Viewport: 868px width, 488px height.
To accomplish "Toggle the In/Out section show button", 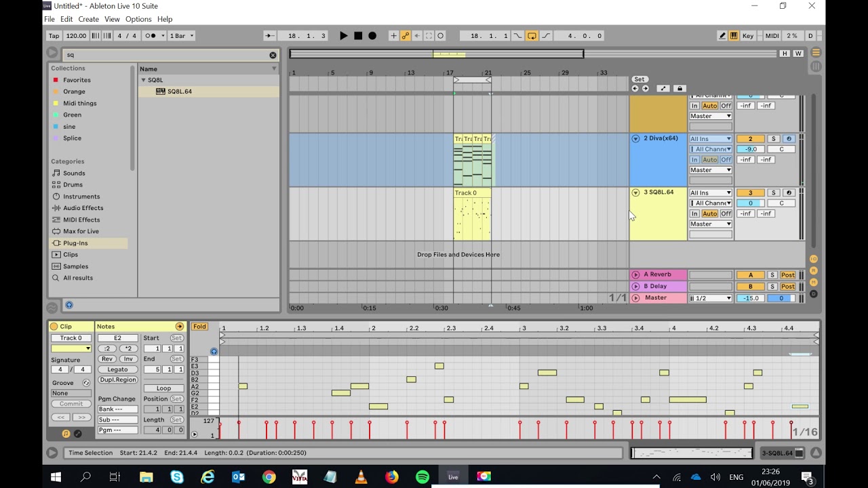I will click(814, 259).
